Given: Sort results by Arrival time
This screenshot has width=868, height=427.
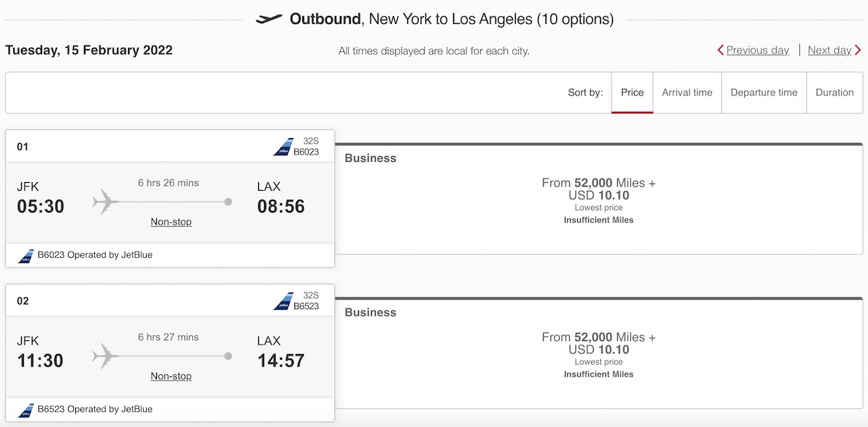Looking at the screenshot, I should coord(687,92).
